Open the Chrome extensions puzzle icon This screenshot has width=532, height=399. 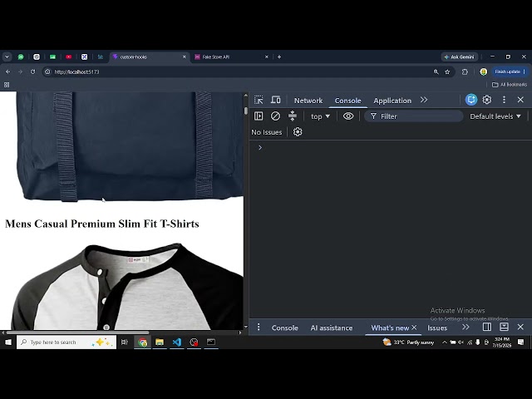pos(465,72)
